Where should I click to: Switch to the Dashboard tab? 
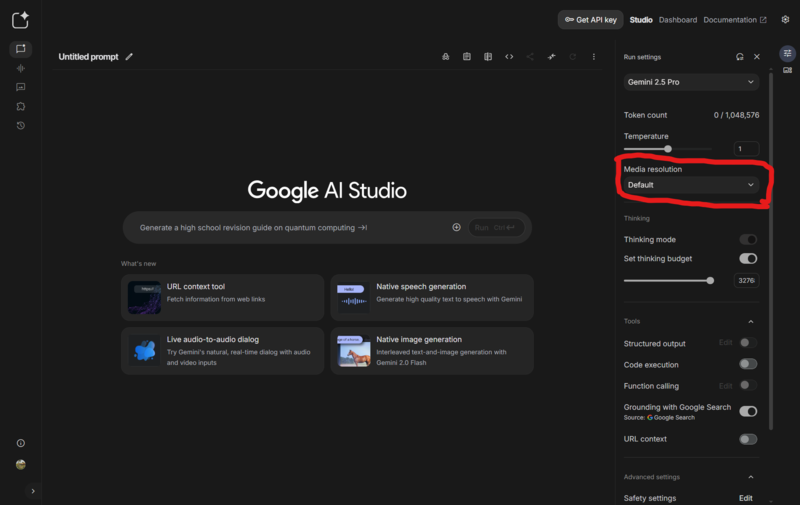(x=678, y=20)
